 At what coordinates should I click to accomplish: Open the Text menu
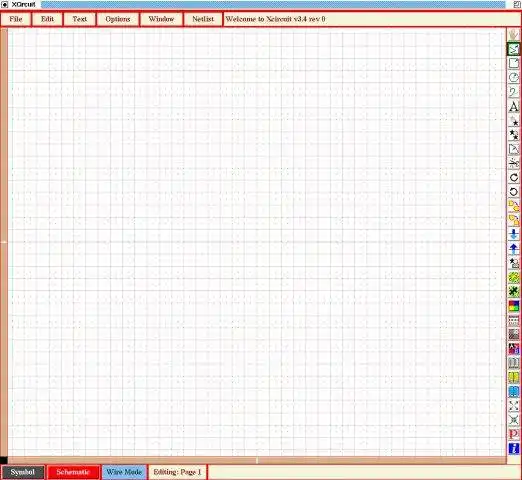pyautogui.click(x=79, y=19)
